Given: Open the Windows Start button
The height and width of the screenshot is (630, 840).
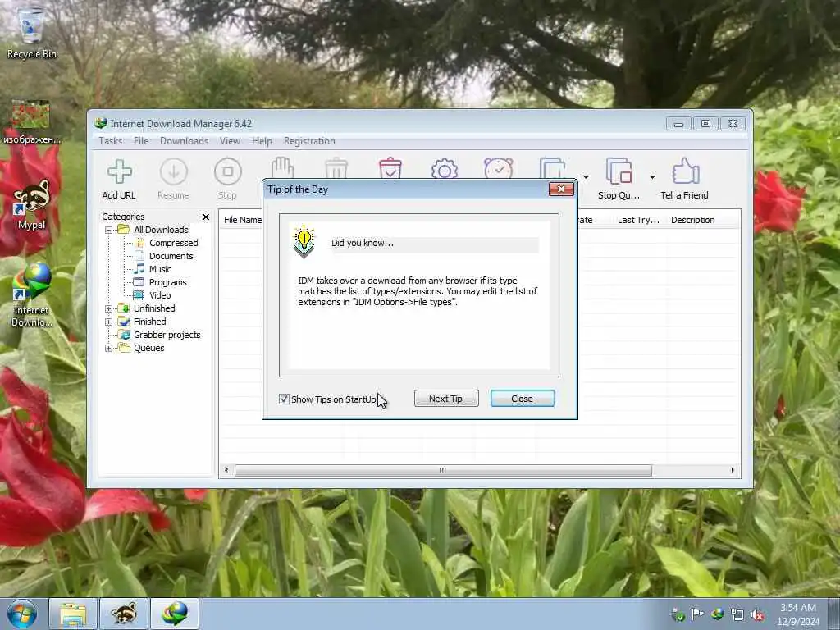Looking at the screenshot, I should [x=22, y=614].
